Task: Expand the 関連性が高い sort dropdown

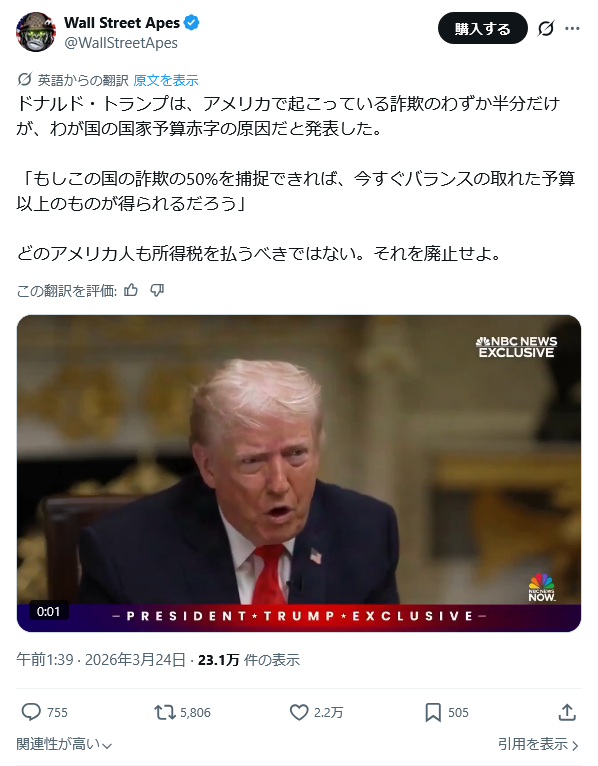Action: [x=64, y=744]
